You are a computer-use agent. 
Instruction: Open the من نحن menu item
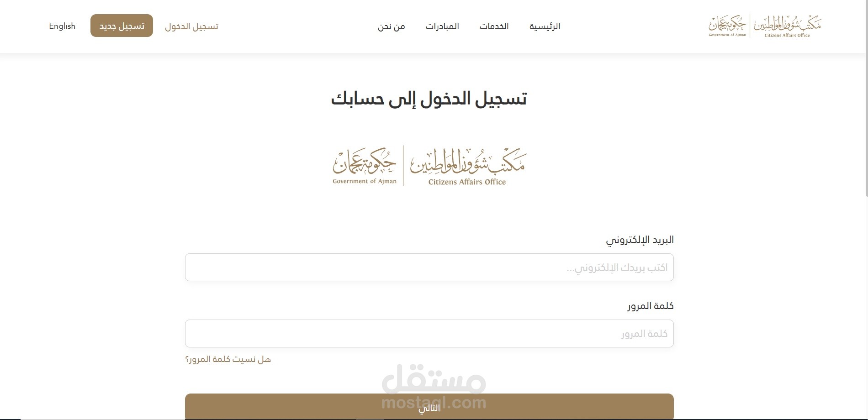(392, 26)
